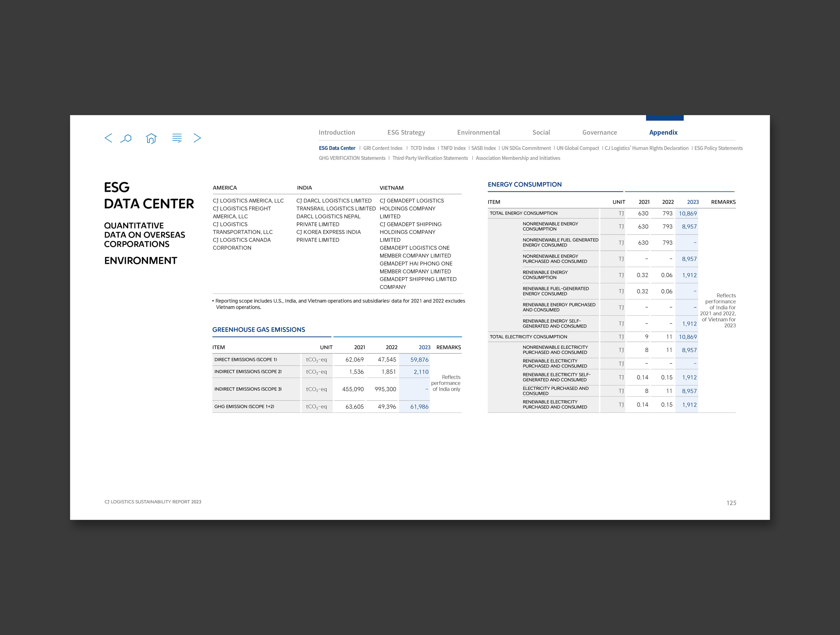840x635 pixels.
Task: Click 'TRANSRAIL LOGISTICS LIMITED' entry
Action: coord(336,209)
